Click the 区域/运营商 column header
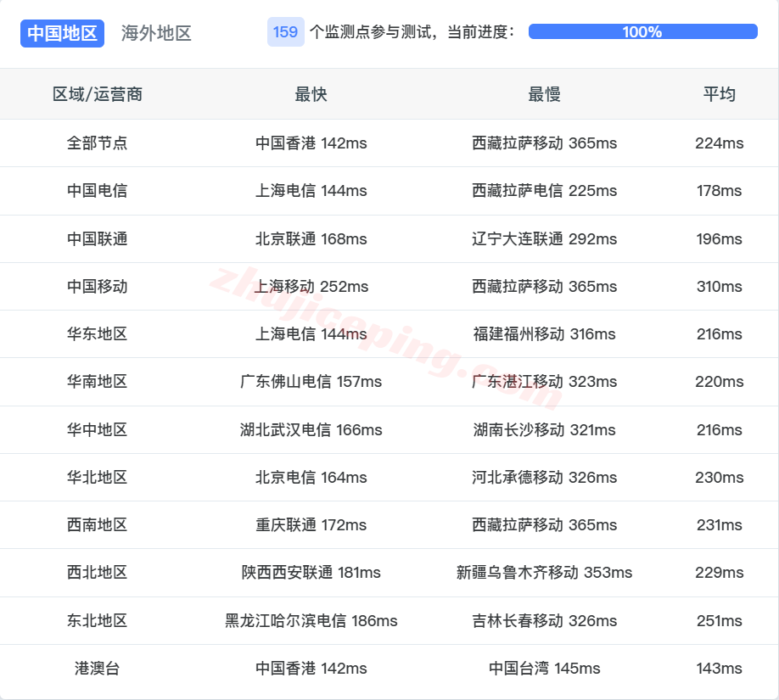 click(x=97, y=94)
